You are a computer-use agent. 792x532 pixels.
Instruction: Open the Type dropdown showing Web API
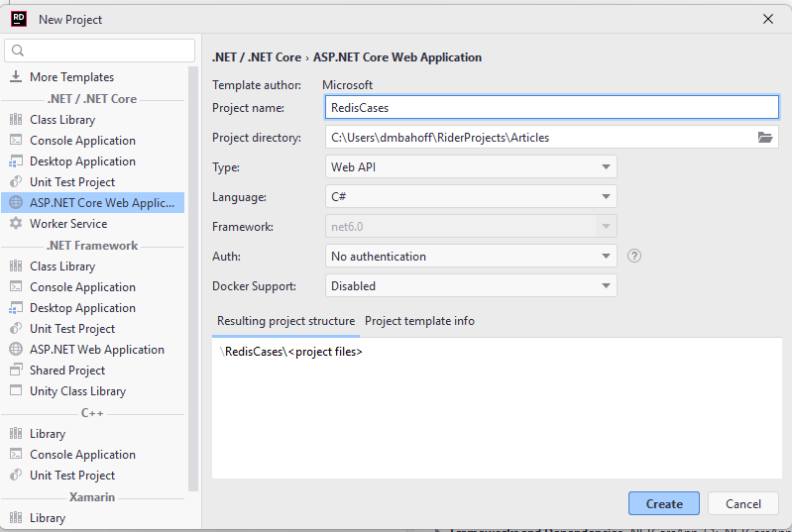471,167
